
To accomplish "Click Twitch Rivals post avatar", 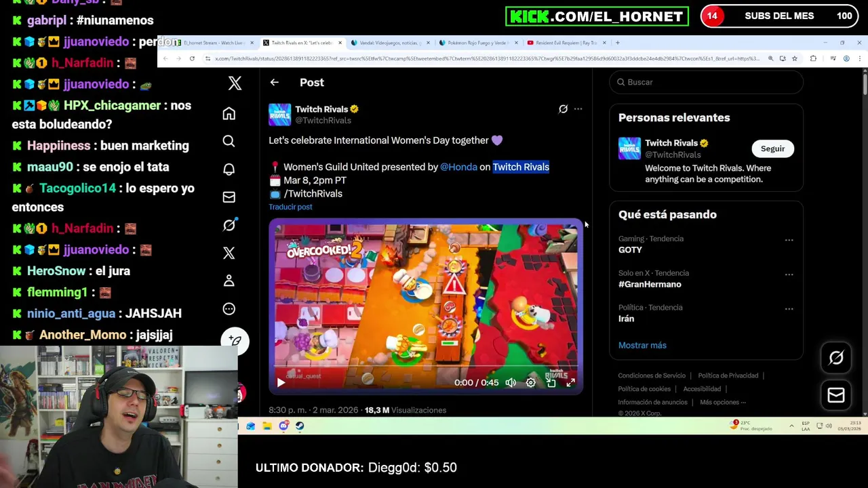I will [x=279, y=115].
